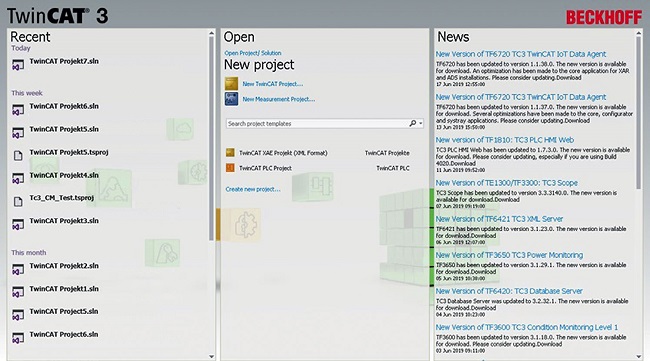Open news about TF6420 TC3 Database Server
650x361 pixels.
coord(509,291)
